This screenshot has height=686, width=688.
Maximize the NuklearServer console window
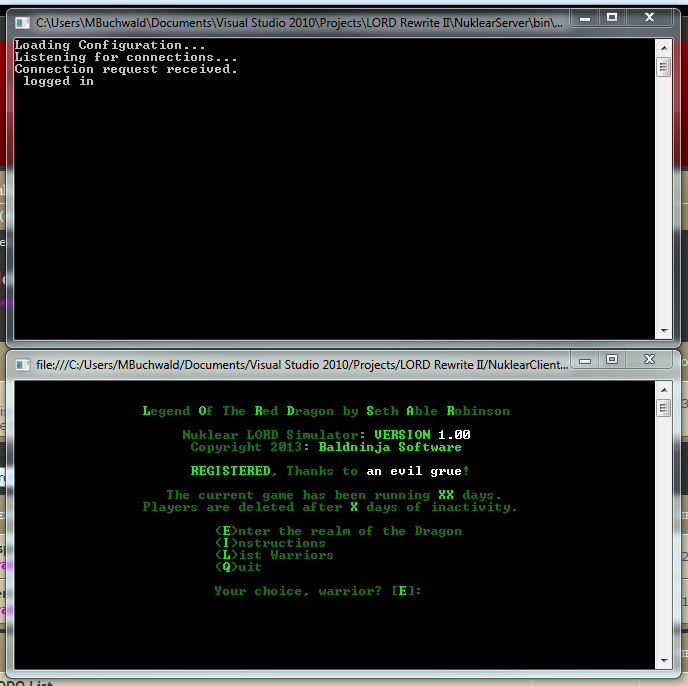coord(612,18)
